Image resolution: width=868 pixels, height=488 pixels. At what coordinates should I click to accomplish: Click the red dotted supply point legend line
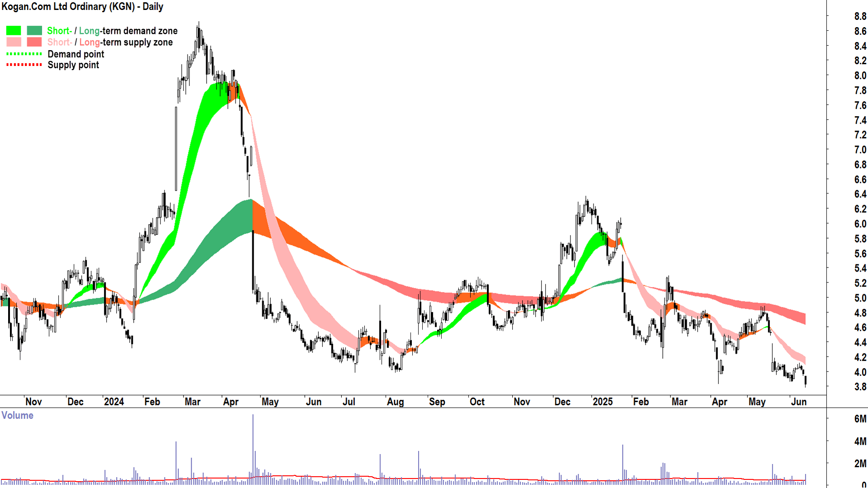24,65
